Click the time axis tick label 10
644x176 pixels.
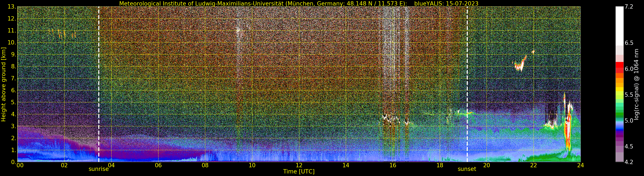[252, 165]
